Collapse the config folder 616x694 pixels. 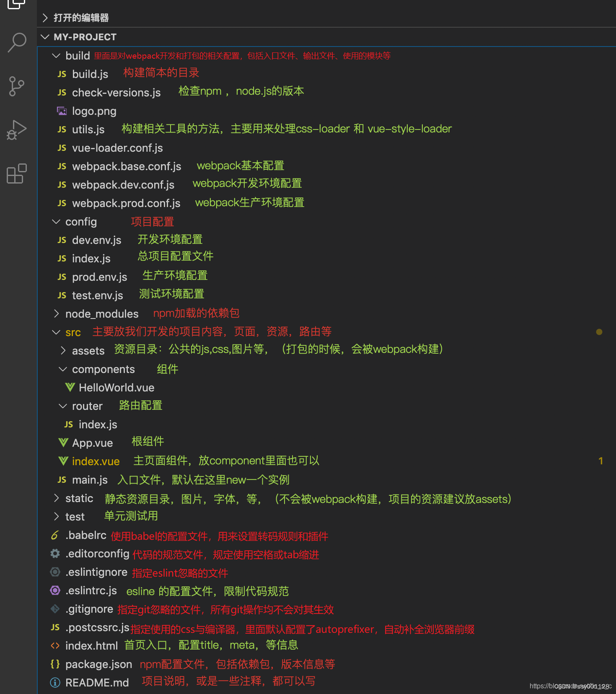tap(56, 222)
